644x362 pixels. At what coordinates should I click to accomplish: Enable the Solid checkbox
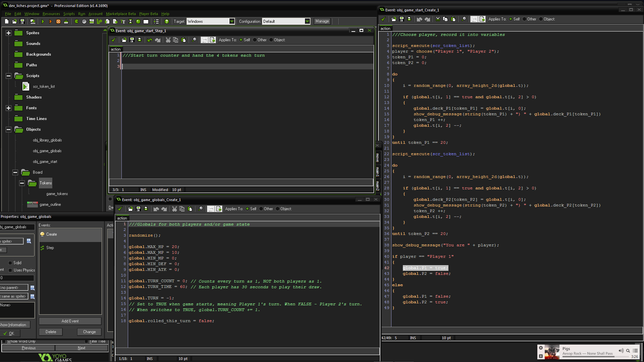(x=10, y=263)
